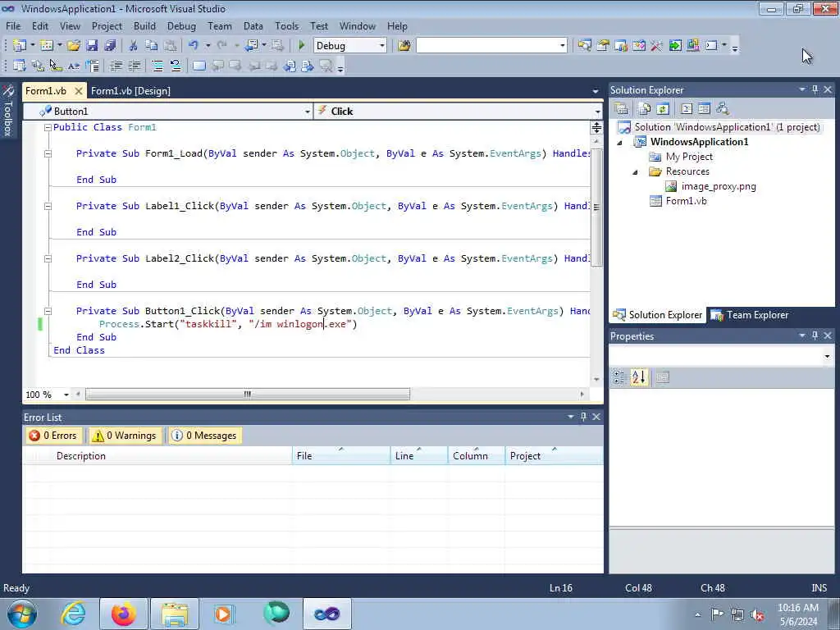Image resolution: width=840 pixels, height=630 pixels.
Task: Open the 100 % zoom level dropdown
Action: (x=66, y=395)
